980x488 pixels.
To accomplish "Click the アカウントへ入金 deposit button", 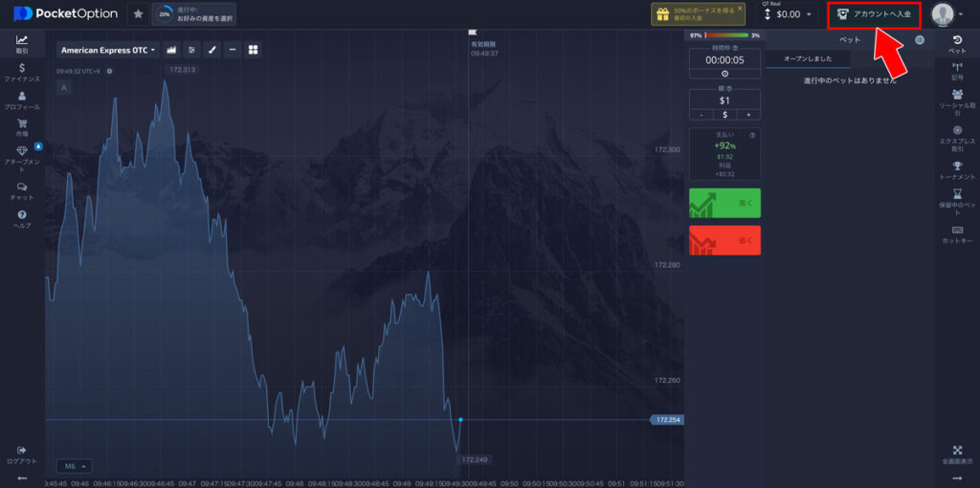I will [874, 14].
